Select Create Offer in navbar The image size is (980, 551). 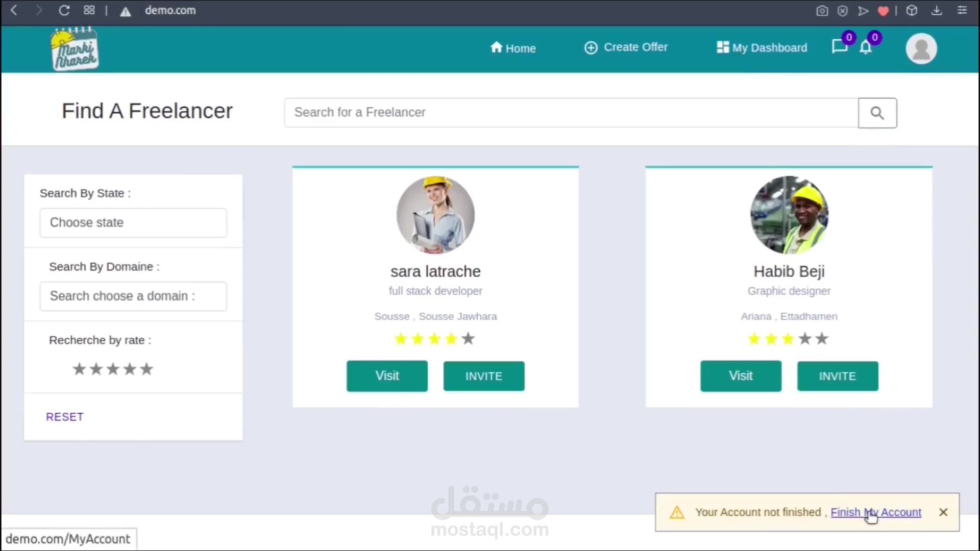[x=626, y=47]
